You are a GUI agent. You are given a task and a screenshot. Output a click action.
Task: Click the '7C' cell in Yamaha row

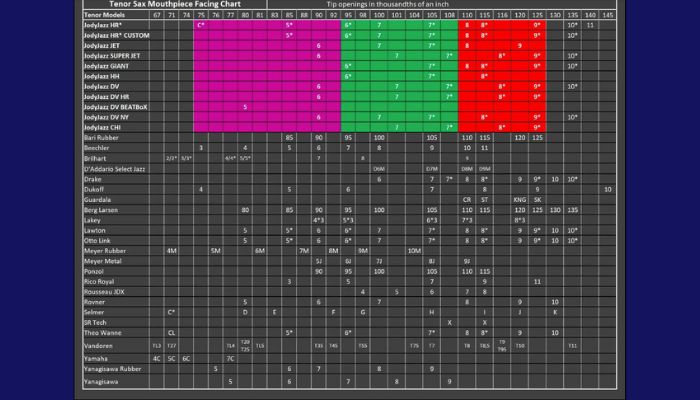point(230,358)
